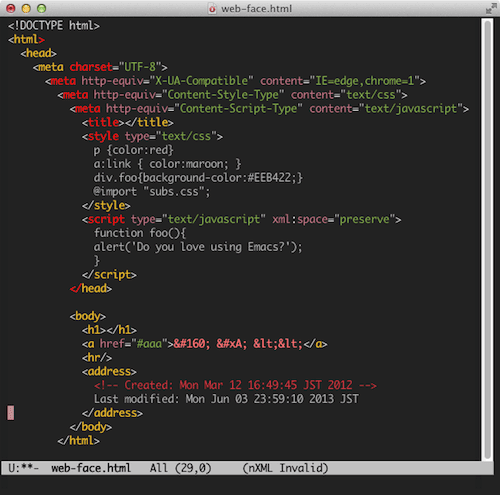
Task: Click the closing </style> tag
Action: pyautogui.click(x=106, y=206)
